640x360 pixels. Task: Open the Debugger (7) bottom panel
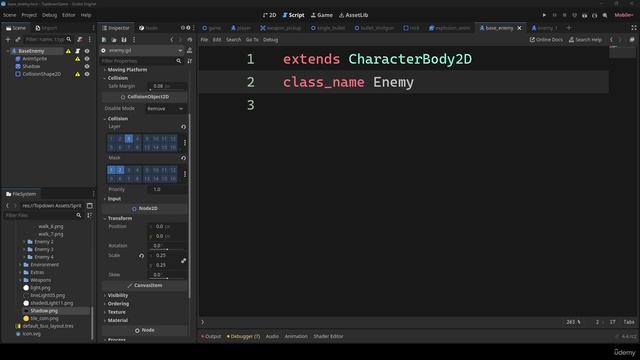click(x=243, y=336)
